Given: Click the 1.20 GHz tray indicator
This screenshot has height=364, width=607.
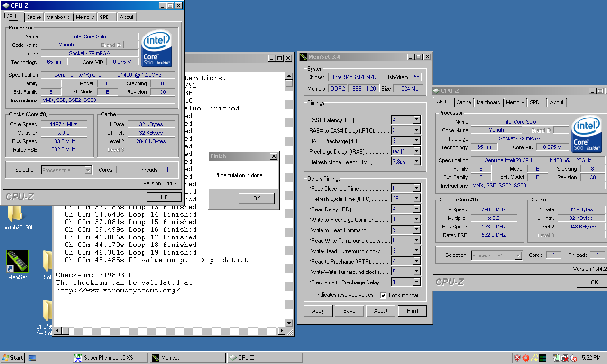Looking at the screenshot, I should (534, 358).
